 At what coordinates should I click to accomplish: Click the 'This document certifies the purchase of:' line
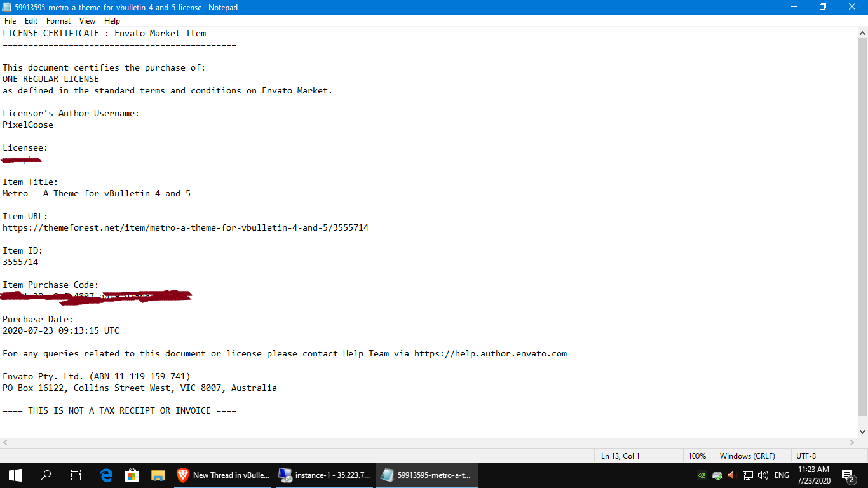(104, 67)
